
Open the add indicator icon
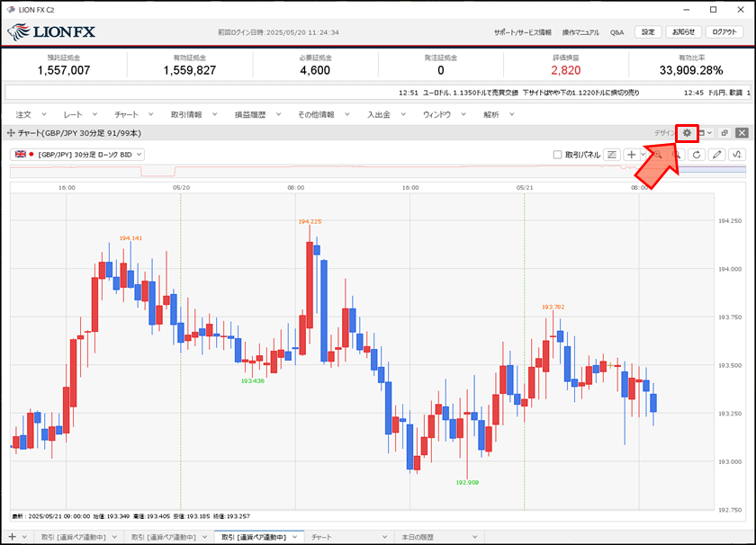(x=738, y=155)
